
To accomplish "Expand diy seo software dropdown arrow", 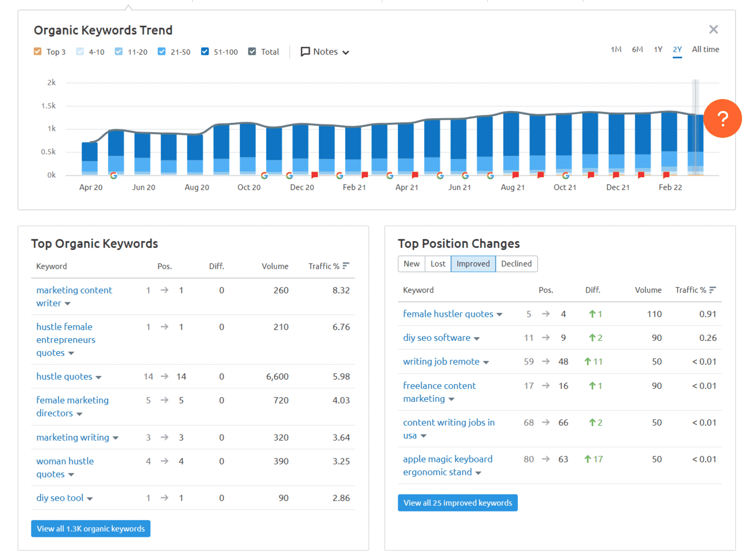I will (476, 338).
